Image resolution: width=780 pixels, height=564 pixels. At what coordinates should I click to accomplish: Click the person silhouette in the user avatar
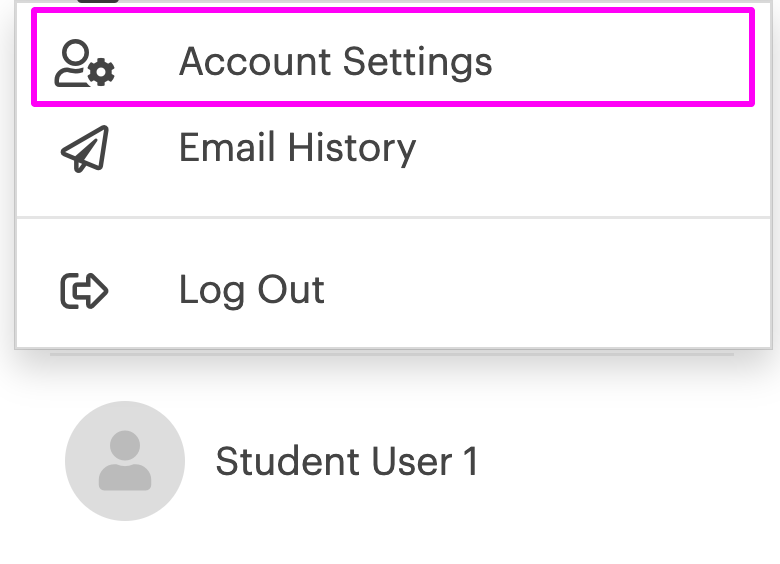125,463
